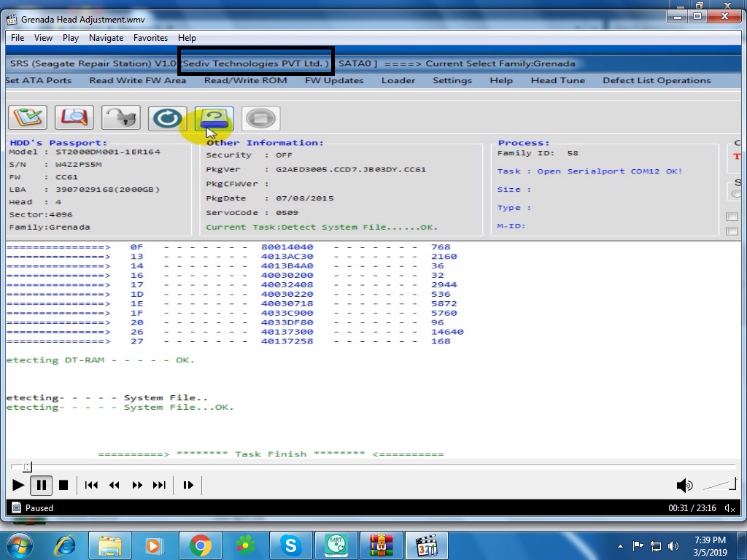Click the network tray icon
Screen dimensions: 747x560
click(656, 546)
